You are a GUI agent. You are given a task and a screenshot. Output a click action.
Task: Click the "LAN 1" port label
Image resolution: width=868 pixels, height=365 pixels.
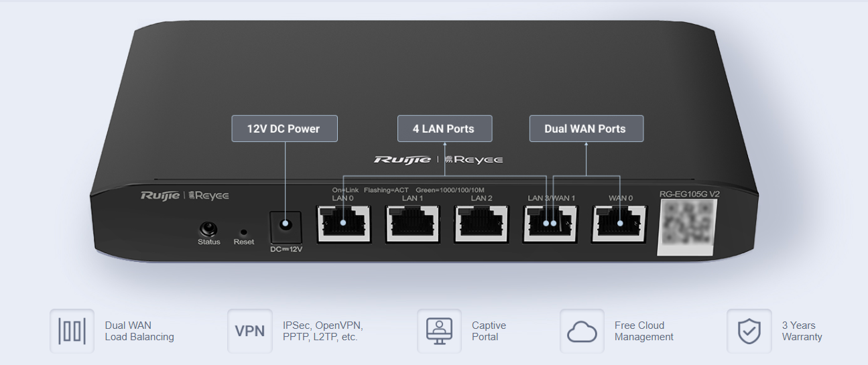412,198
